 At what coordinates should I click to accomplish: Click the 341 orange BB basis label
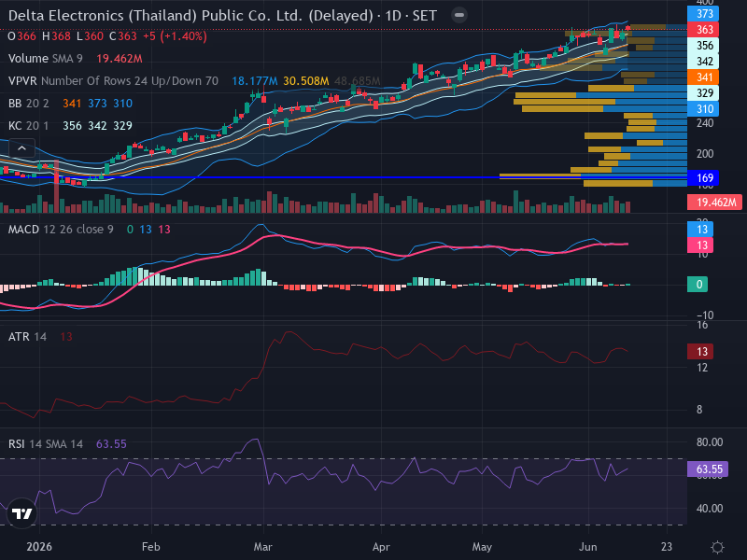703,77
